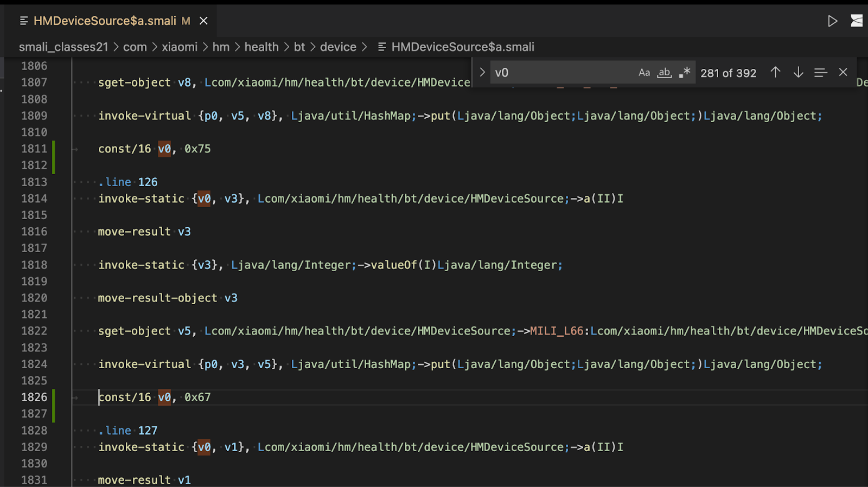The width and height of the screenshot is (868, 487).
Task: Click breadcrumb device
Action: 338,47
